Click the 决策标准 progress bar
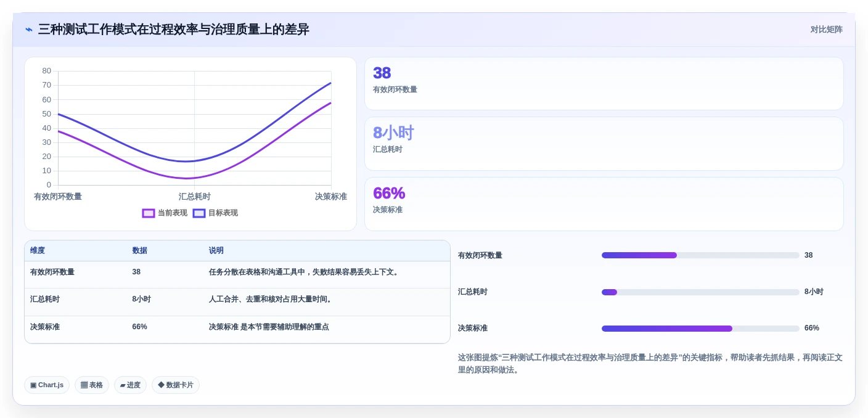The image size is (868, 418). (x=700, y=329)
